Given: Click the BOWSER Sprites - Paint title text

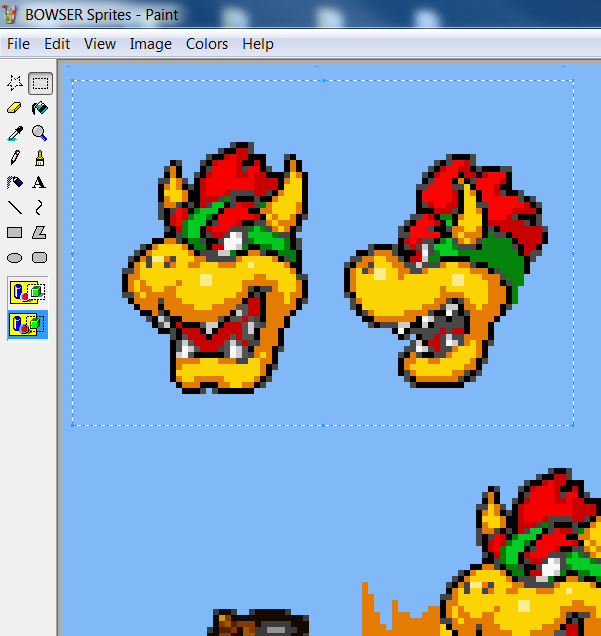Looking at the screenshot, I should coord(102,15).
